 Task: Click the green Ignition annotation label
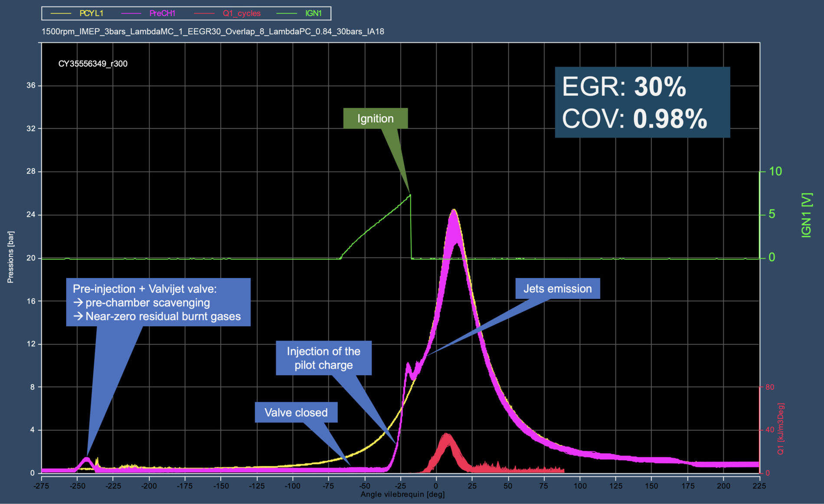[375, 118]
